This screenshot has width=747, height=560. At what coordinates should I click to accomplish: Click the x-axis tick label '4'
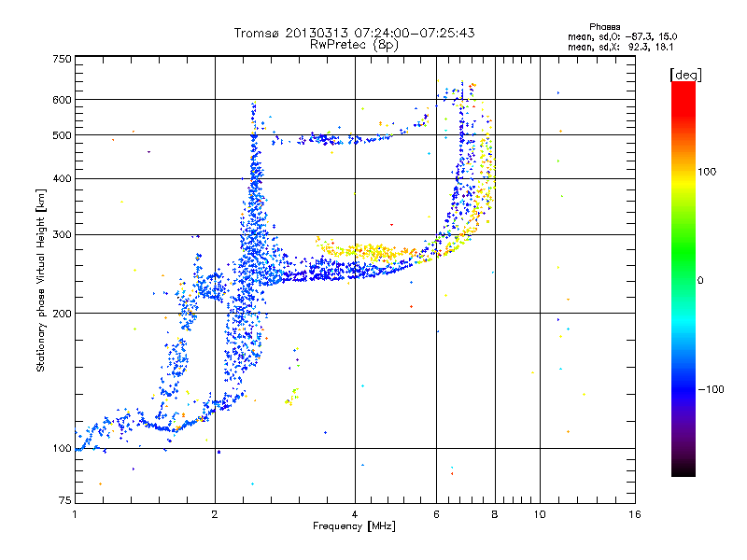355,514
